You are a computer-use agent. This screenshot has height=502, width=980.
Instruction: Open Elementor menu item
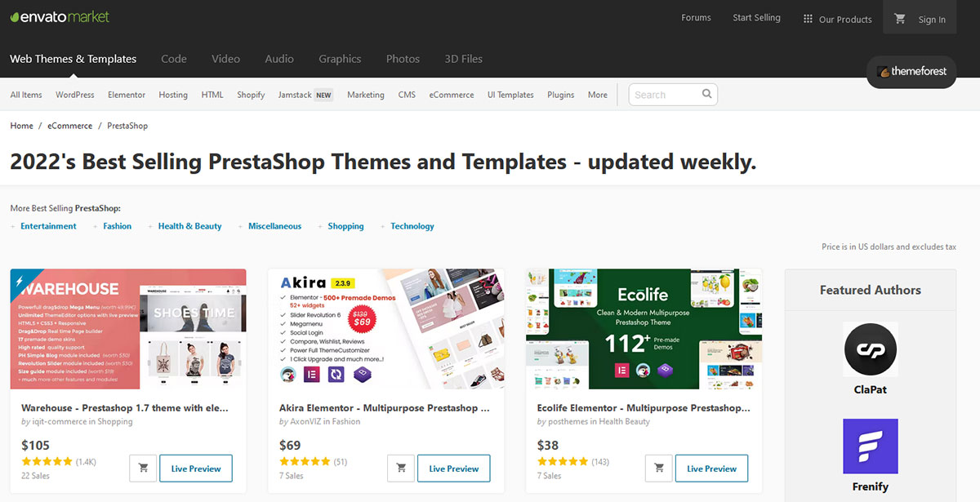pos(127,95)
